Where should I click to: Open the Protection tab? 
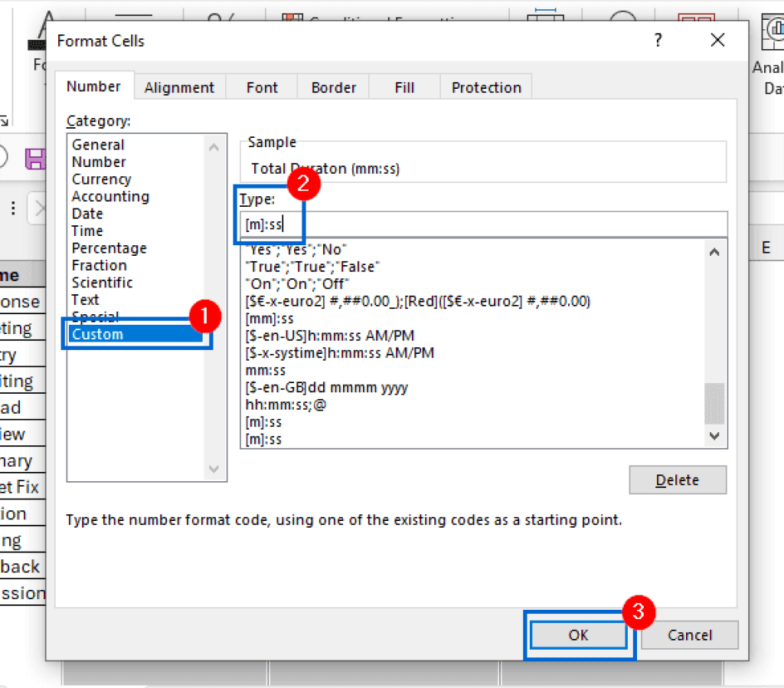pyautogui.click(x=485, y=87)
